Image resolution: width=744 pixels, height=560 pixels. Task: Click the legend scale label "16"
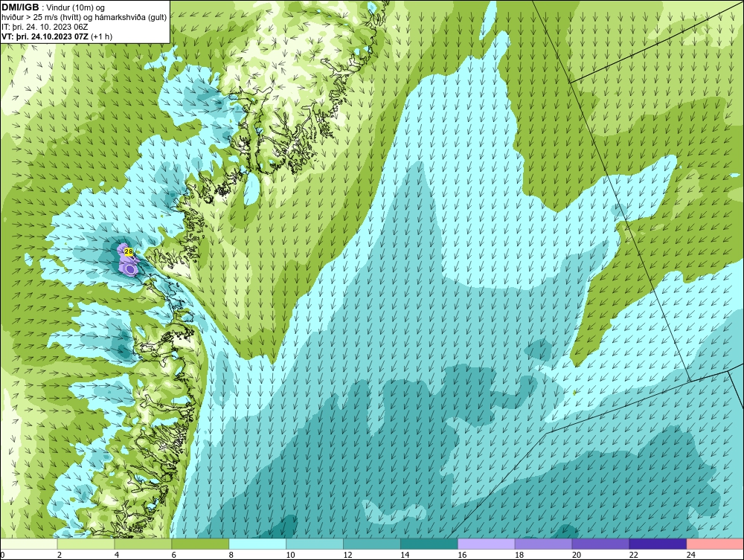click(x=462, y=555)
